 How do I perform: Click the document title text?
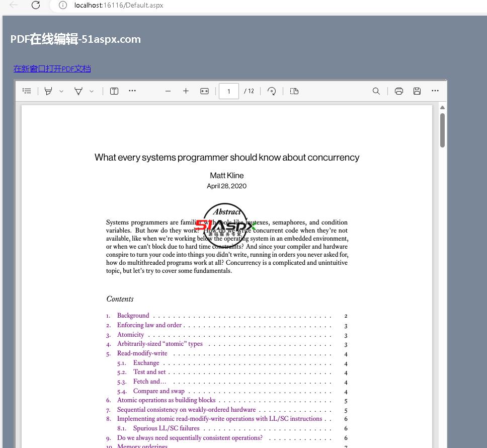(227, 158)
